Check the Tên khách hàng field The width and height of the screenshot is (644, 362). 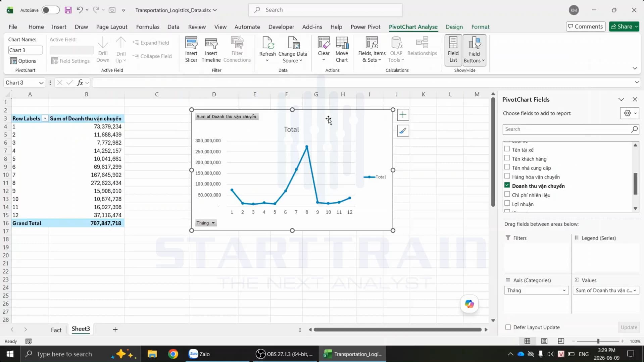point(507,158)
